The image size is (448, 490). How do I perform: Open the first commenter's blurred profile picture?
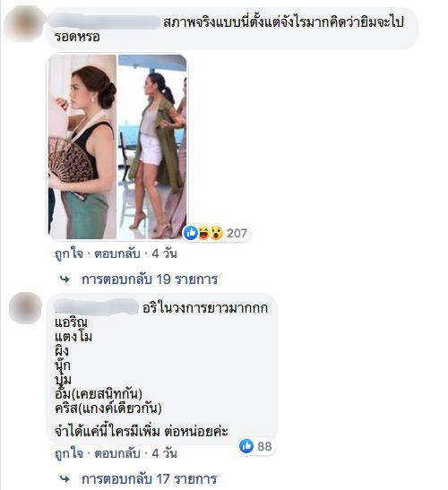coord(24,24)
